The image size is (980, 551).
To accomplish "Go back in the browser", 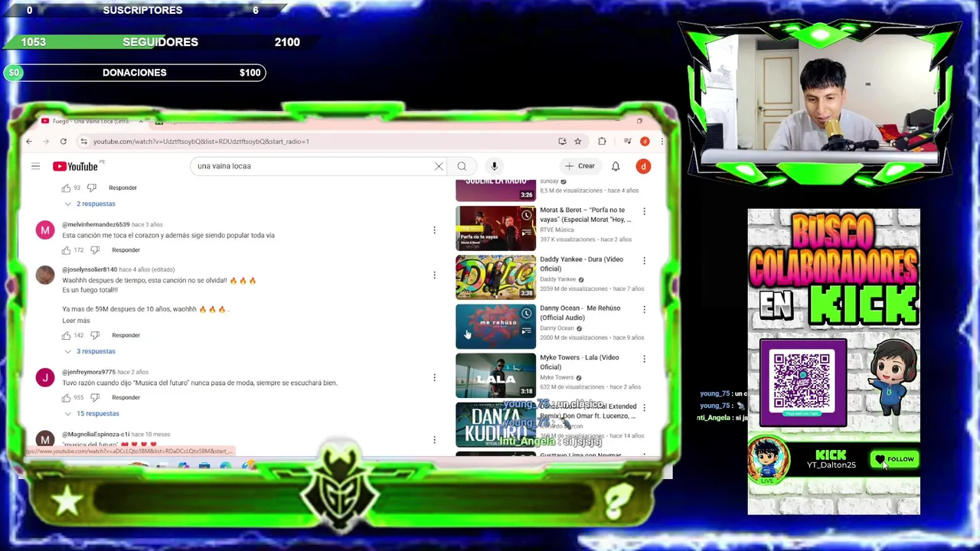I will [x=28, y=142].
